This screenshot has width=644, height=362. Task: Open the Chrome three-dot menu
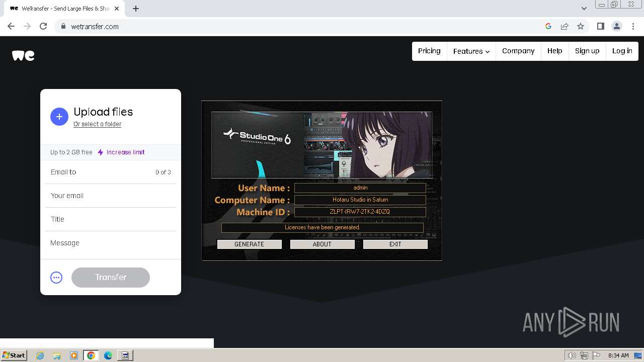click(x=633, y=26)
